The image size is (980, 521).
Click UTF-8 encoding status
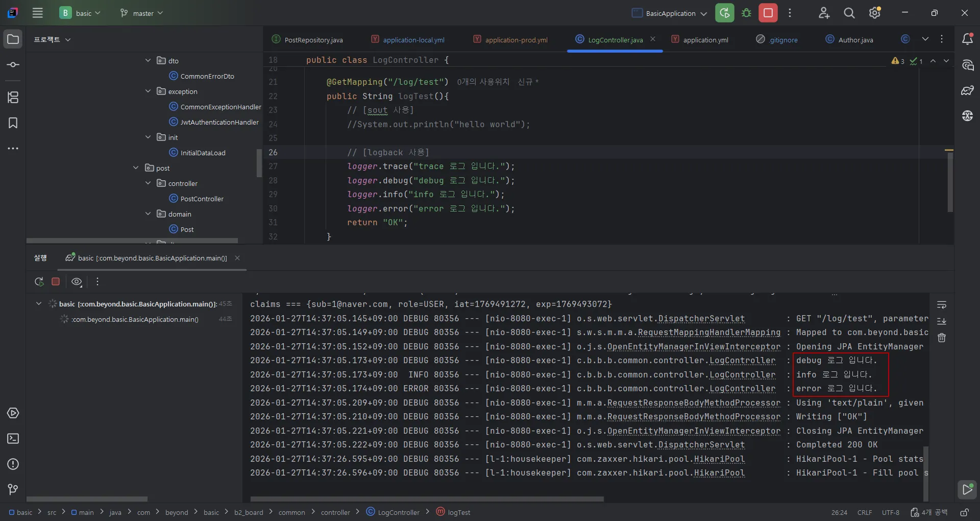click(x=891, y=512)
